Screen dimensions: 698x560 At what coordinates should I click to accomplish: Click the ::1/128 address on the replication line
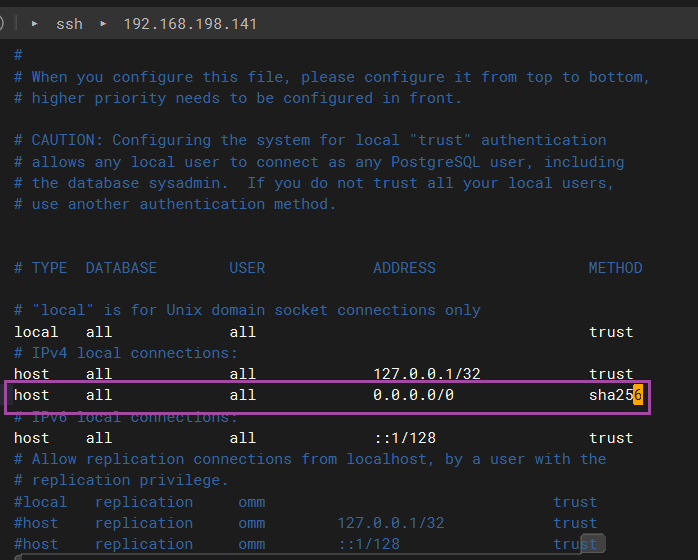369,544
